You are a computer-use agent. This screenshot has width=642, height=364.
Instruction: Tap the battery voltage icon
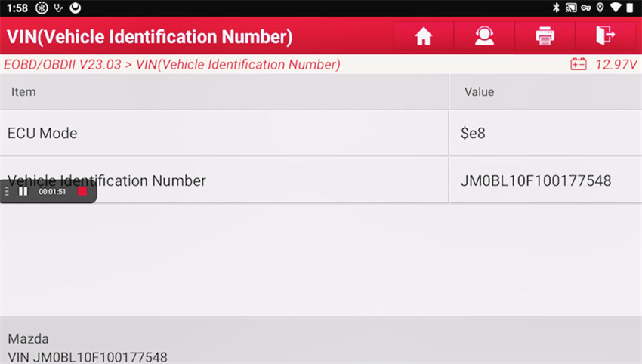click(x=579, y=65)
